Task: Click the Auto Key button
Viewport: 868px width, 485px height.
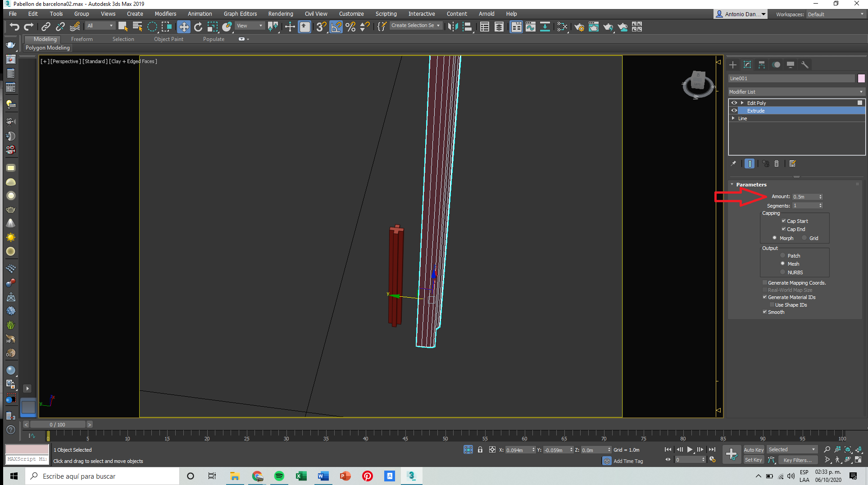Action: (754, 449)
